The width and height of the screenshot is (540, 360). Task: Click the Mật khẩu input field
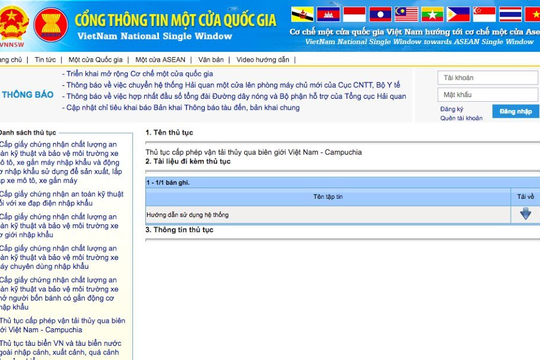[x=488, y=95]
